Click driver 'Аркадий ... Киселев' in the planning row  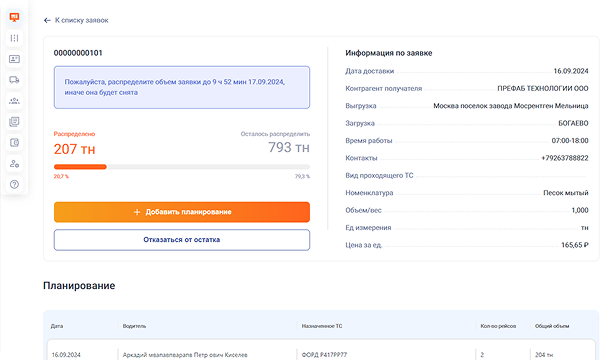coord(185,355)
